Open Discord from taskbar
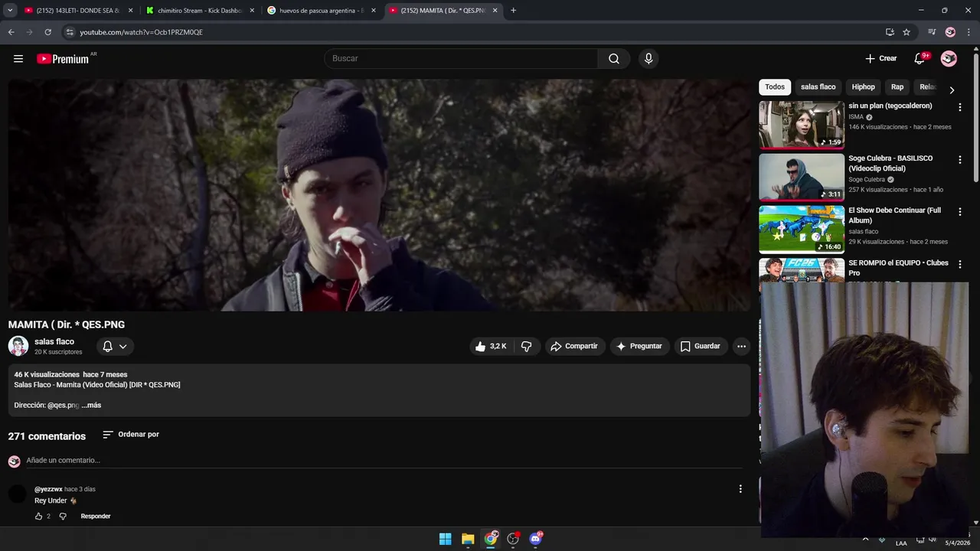Viewport: 980px width, 551px height. coord(536,539)
